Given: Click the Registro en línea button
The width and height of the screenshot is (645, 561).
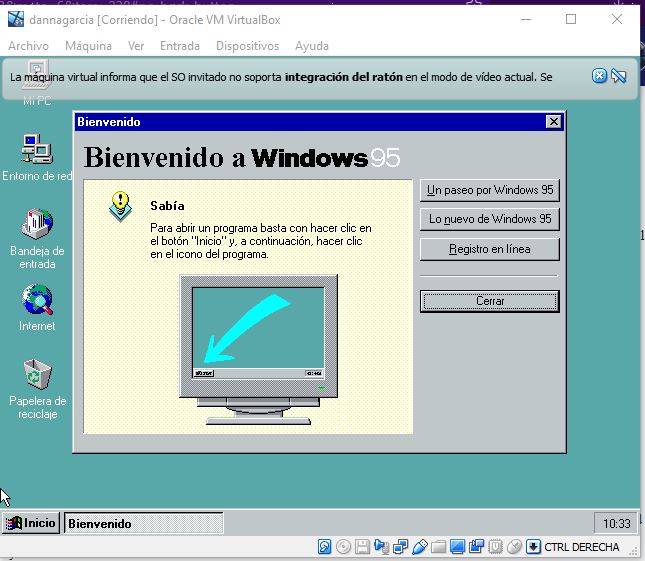Looking at the screenshot, I should coord(489,249).
